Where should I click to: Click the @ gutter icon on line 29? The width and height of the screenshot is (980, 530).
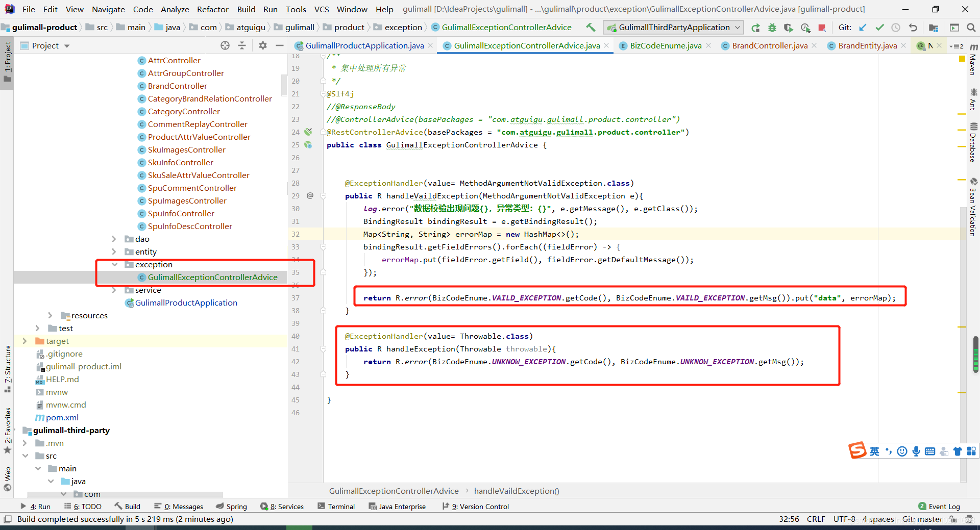pyautogui.click(x=310, y=195)
